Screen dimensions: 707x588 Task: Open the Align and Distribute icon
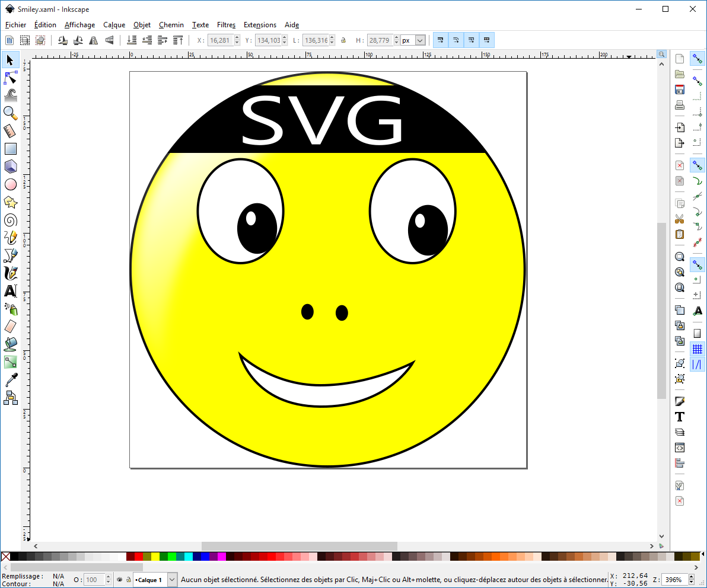(680, 463)
